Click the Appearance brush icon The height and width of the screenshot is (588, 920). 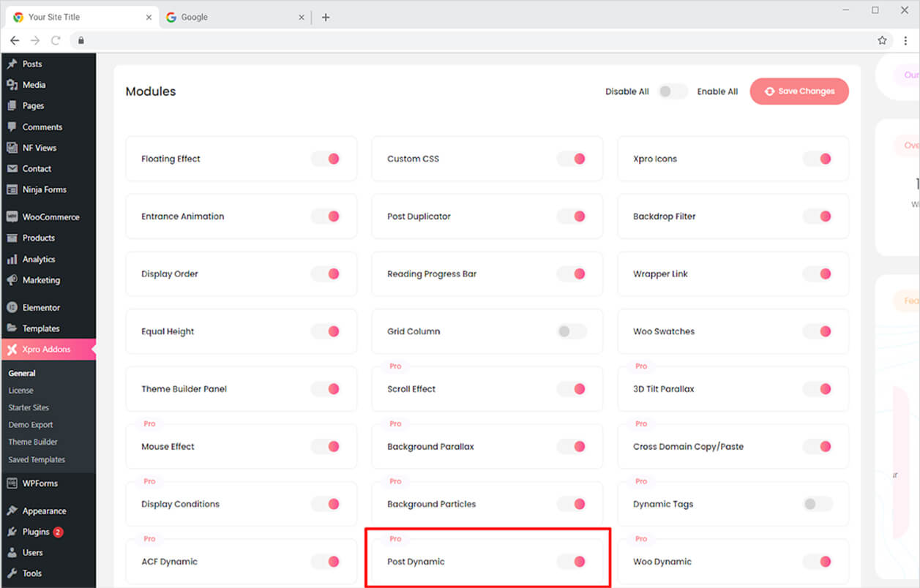[x=12, y=511]
